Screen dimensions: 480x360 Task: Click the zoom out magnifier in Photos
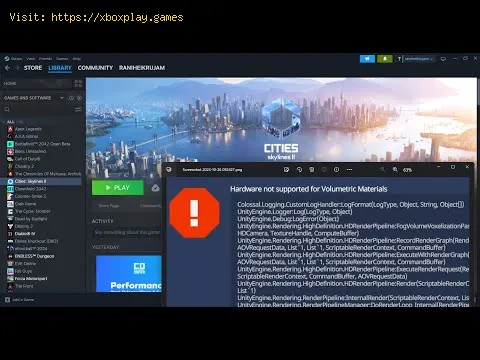382,170
